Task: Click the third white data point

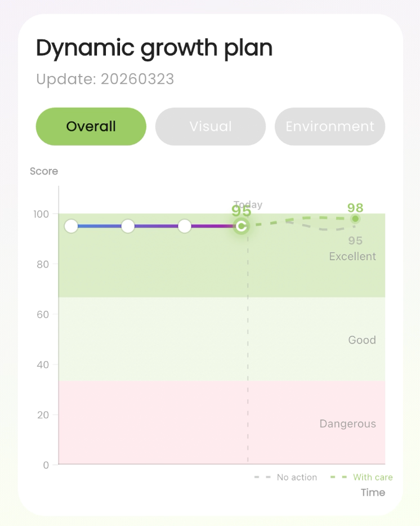Action: [185, 226]
